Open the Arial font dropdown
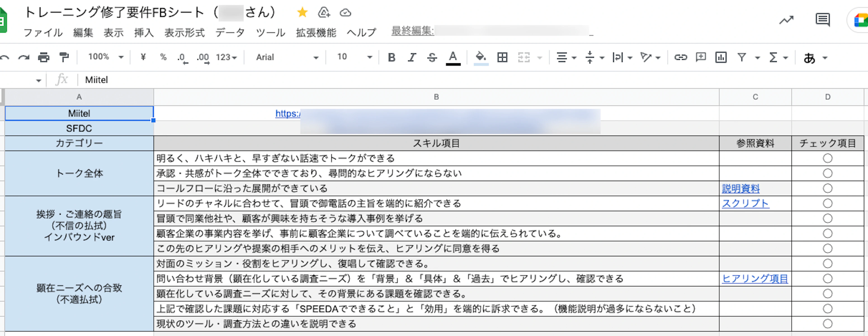Viewport: 868px width, 336px height. tap(287, 58)
